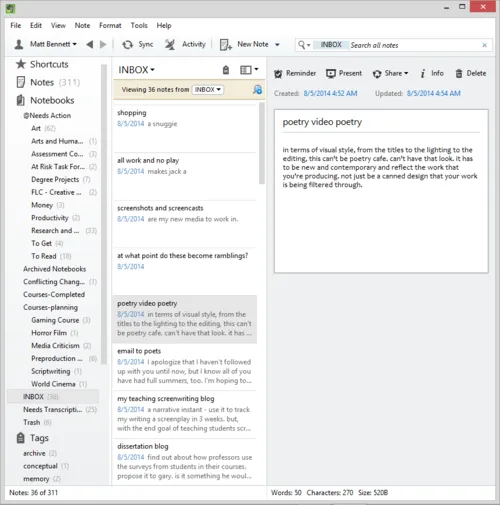Open the Help menu

coord(164,25)
